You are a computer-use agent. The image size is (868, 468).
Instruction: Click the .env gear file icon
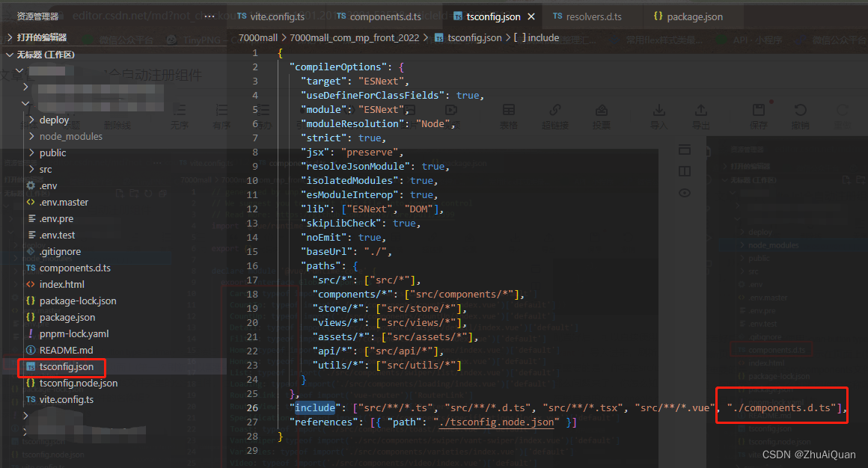pos(31,185)
